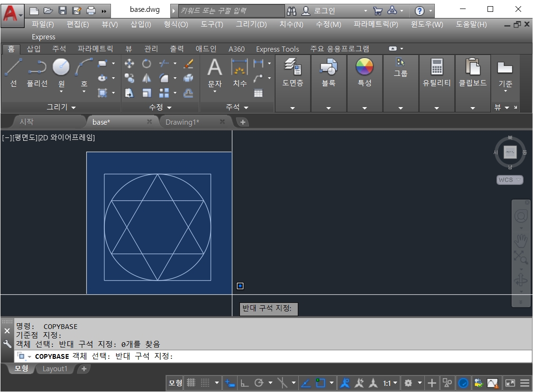
Task: Expand the Annotation (주석) panel
Action: pos(237,107)
